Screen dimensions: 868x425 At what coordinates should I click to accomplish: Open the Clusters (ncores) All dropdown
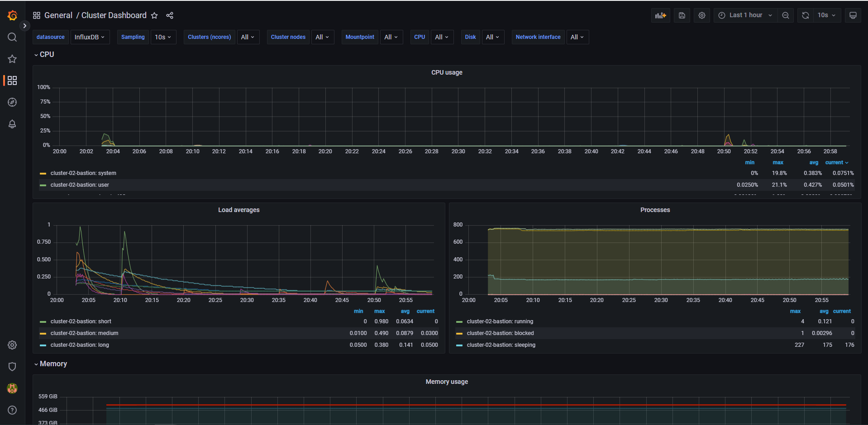[248, 37]
